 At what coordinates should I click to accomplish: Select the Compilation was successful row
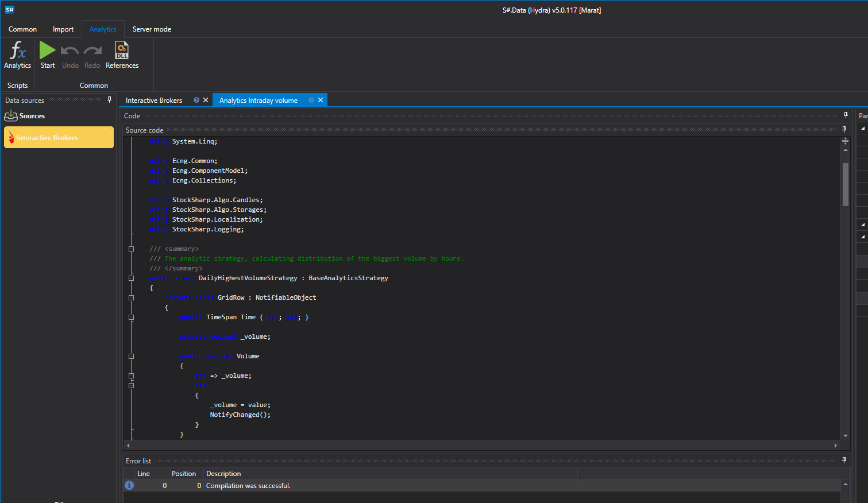click(482, 486)
